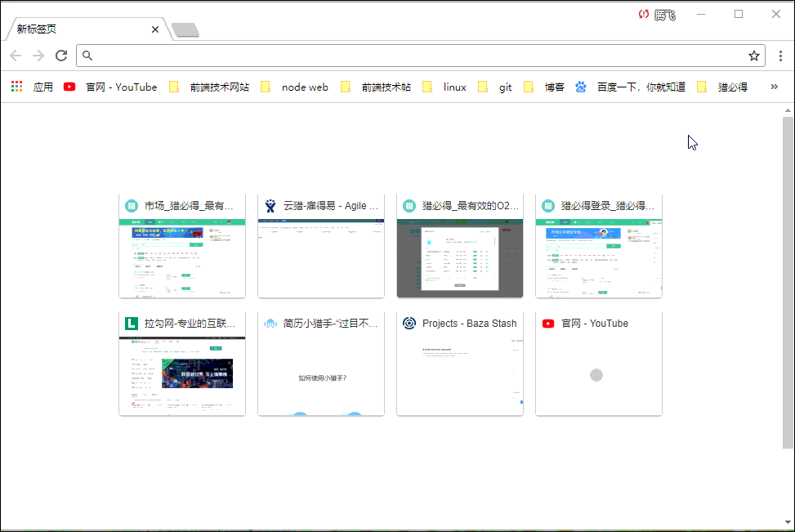795x532 pixels.
Task: Open the Chrome three-dot menu
Action: point(780,56)
